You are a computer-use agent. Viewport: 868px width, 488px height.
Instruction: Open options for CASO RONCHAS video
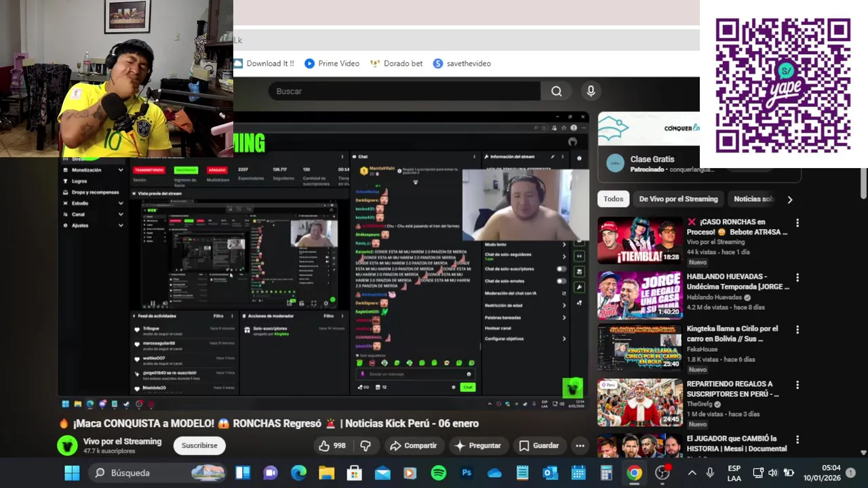point(797,222)
